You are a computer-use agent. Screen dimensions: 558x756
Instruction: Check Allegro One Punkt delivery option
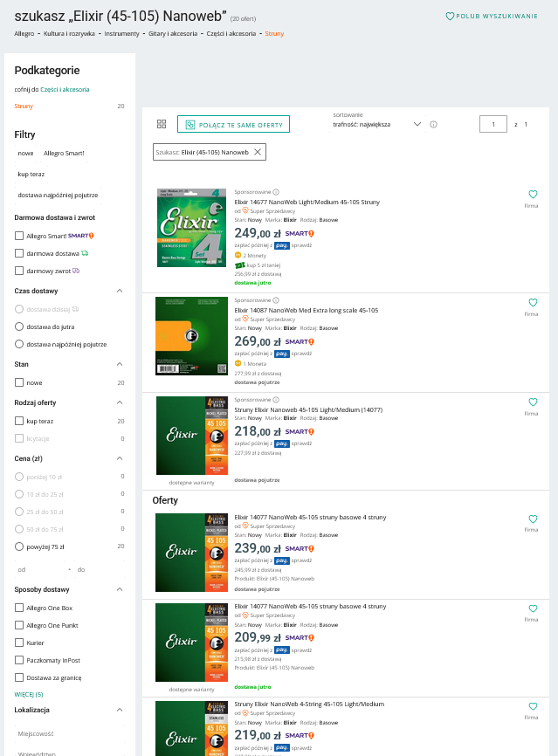[x=19, y=625]
